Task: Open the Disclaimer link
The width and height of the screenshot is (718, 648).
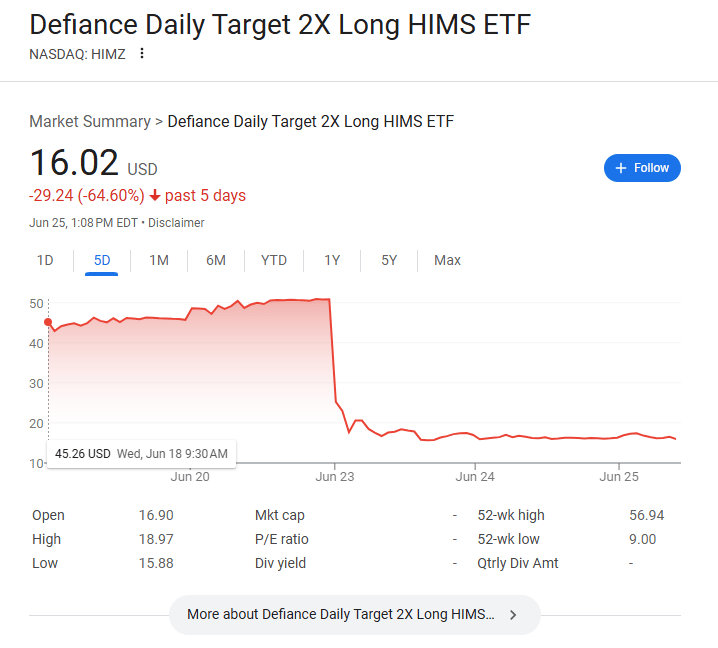Action: click(x=176, y=223)
